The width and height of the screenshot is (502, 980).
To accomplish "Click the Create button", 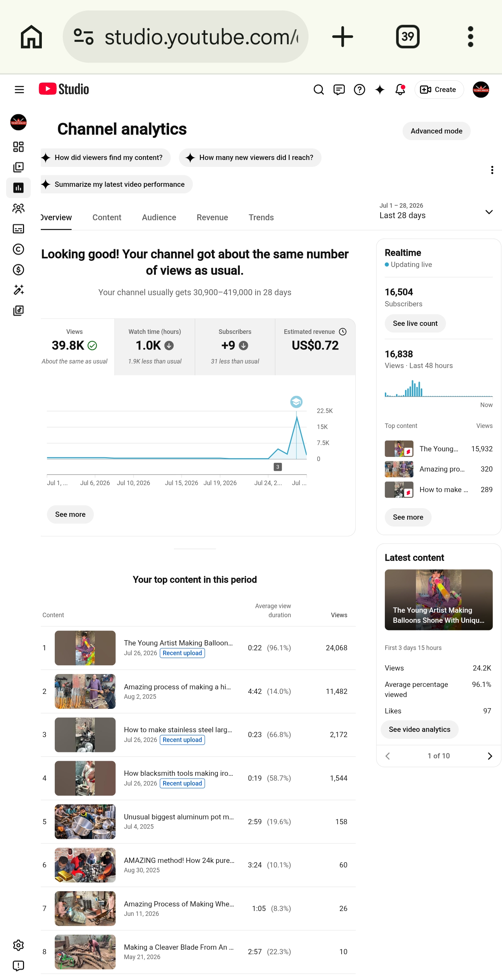I will tap(439, 90).
